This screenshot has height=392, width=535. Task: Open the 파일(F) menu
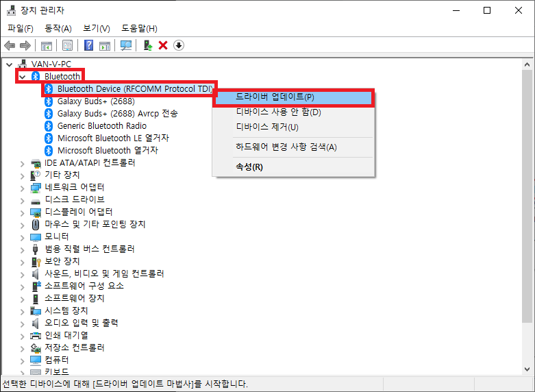click(x=20, y=28)
